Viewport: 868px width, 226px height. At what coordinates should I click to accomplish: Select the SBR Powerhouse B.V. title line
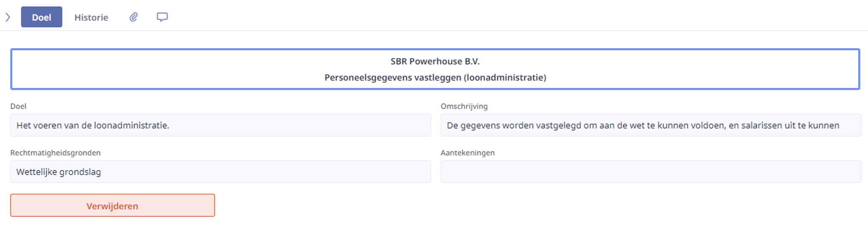pos(435,61)
